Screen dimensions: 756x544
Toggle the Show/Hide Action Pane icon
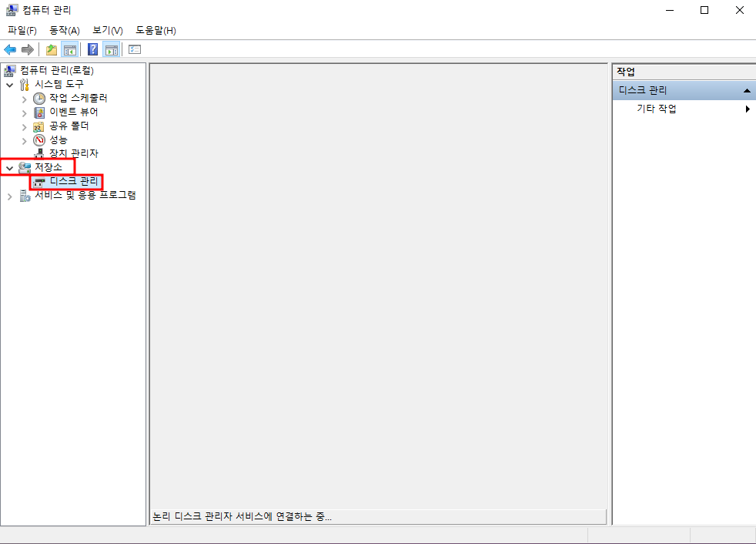tap(112, 50)
